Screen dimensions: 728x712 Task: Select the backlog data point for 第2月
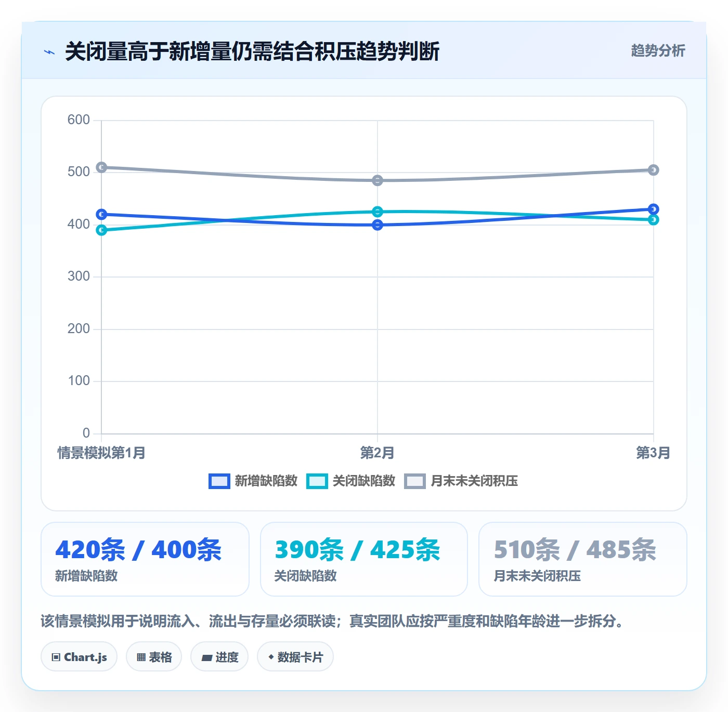coord(378,180)
